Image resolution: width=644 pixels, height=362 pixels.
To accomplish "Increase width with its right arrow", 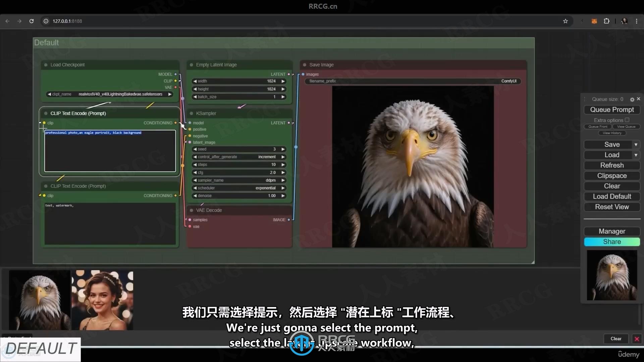I will (283, 81).
